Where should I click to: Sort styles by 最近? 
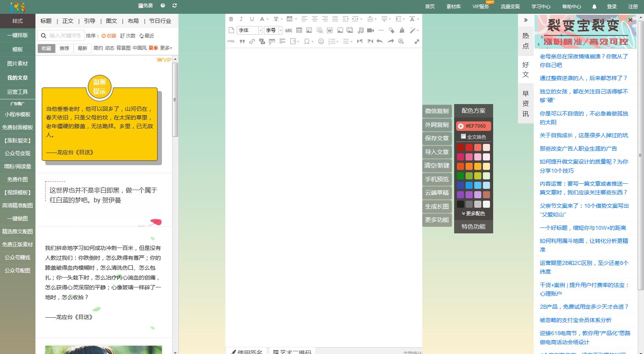coord(147,36)
